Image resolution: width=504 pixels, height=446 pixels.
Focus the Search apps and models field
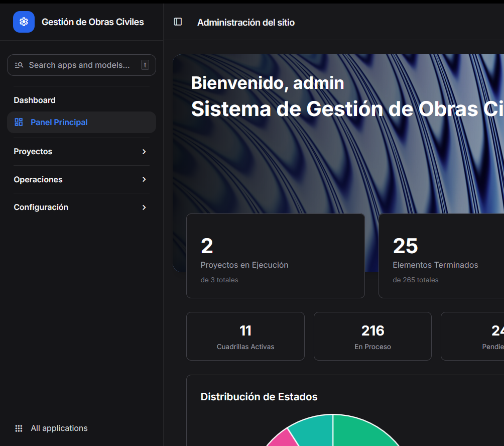(x=79, y=65)
